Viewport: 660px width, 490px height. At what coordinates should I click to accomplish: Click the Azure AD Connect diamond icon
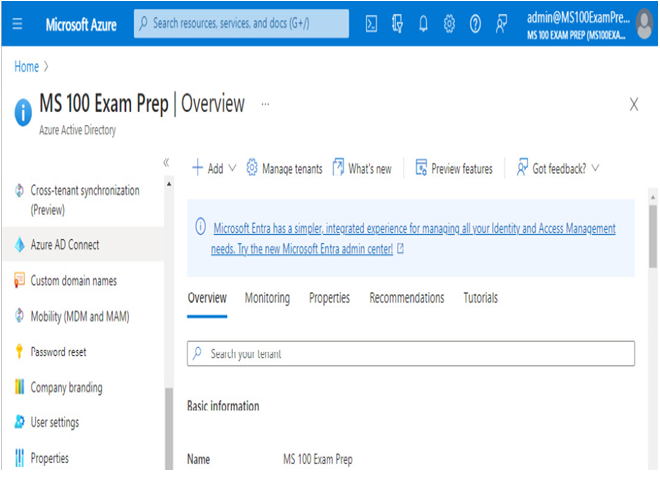[x=19, y=244]
